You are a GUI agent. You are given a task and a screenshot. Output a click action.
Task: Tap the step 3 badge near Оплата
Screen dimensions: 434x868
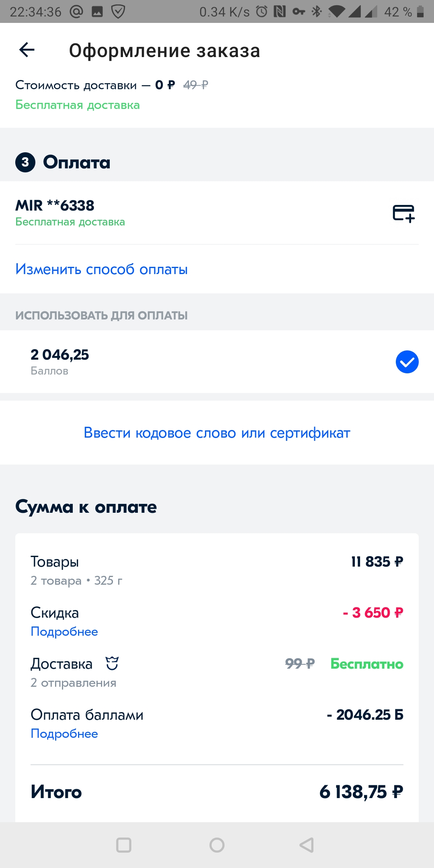click(x=25, y=162)
